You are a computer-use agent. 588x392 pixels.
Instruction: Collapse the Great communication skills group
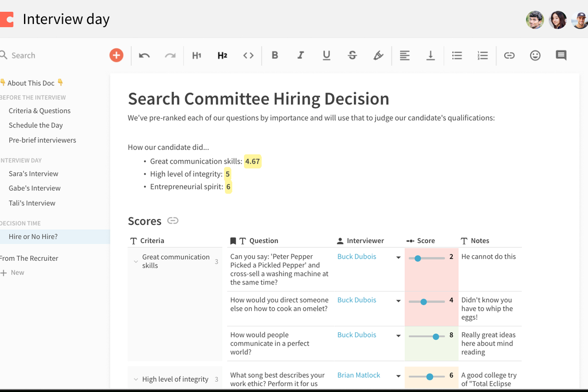pyautogui.click(x=136, y=262)
